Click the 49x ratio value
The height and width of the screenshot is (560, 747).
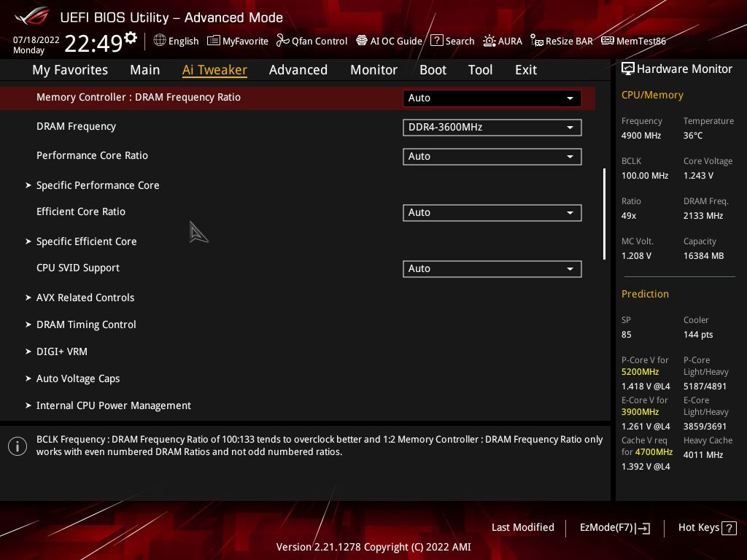[629, 216]
